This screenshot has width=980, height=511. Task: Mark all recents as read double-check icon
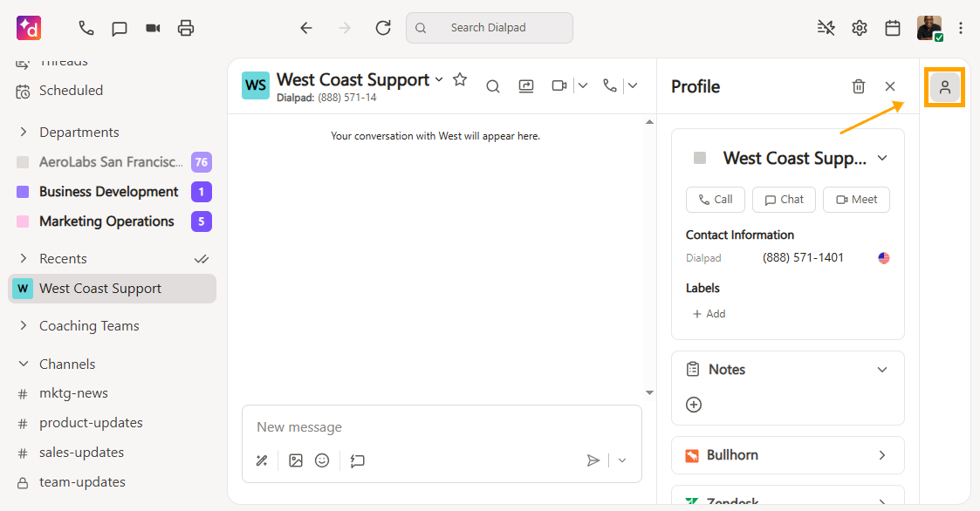click(202, 259)
